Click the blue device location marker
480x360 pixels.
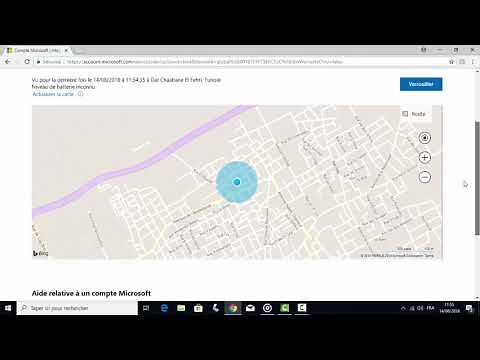coord(237,182)
